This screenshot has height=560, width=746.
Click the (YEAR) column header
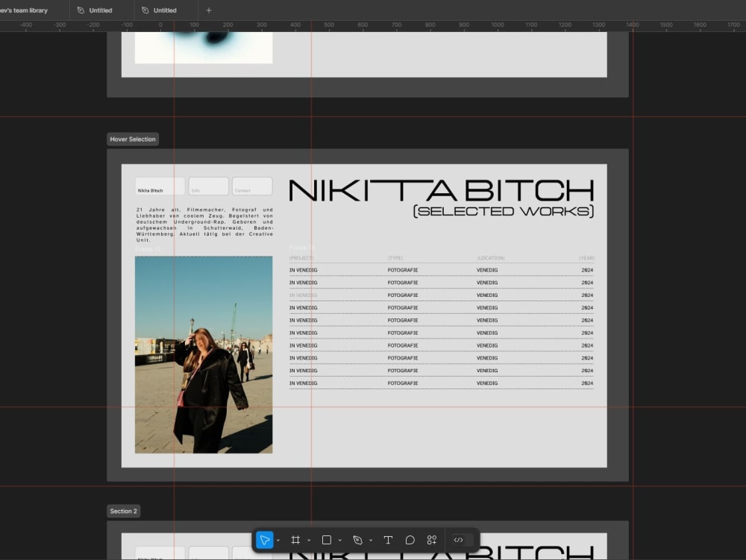(x=586, y=258)
